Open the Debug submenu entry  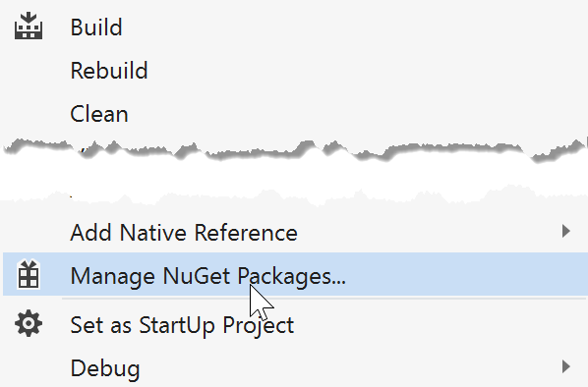(x=294, y=368)
